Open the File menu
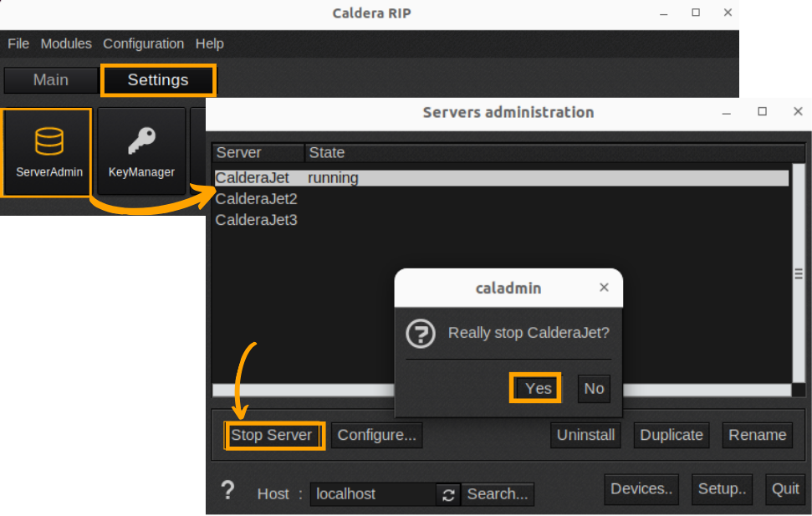This screenshot has width=812, height=516. 18,43
